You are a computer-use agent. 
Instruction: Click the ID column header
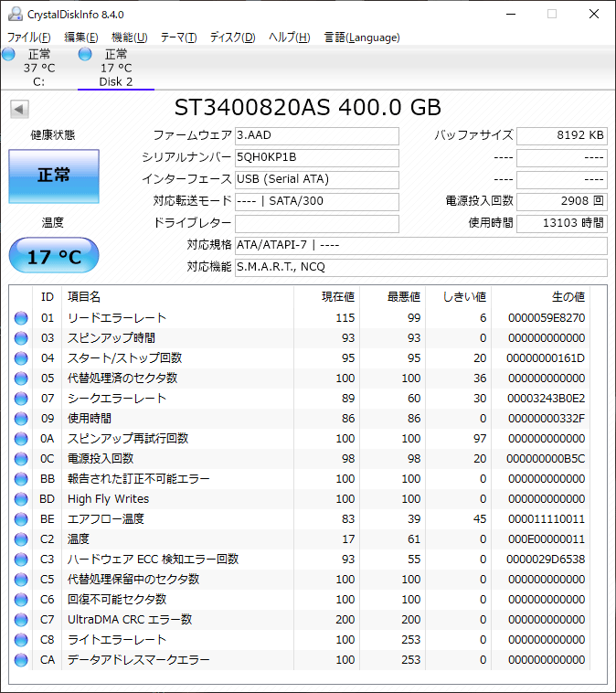coord(48,296)
